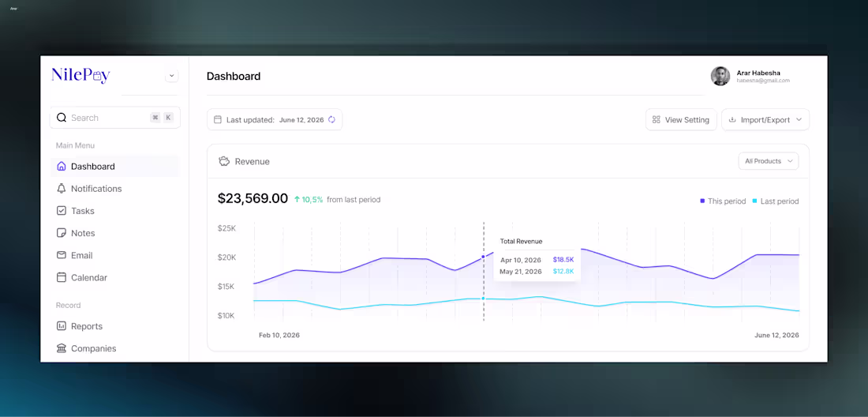Click the Arar Habesha profile avatar
868x417 pixels.
[720, 77]
